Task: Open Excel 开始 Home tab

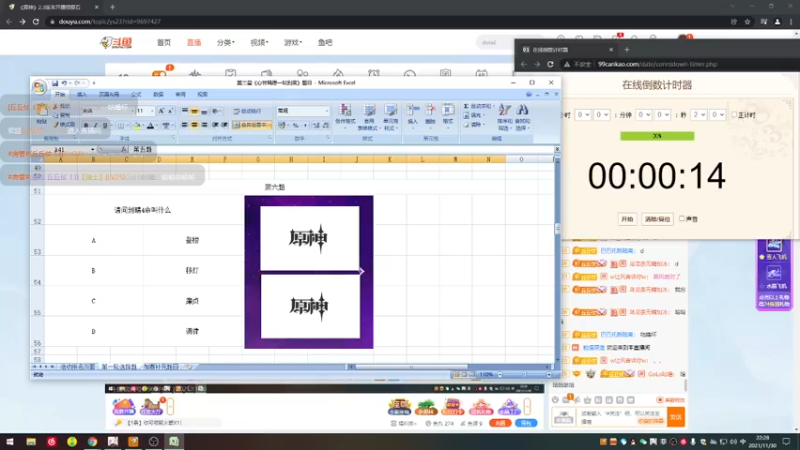Action: (60, 94)
